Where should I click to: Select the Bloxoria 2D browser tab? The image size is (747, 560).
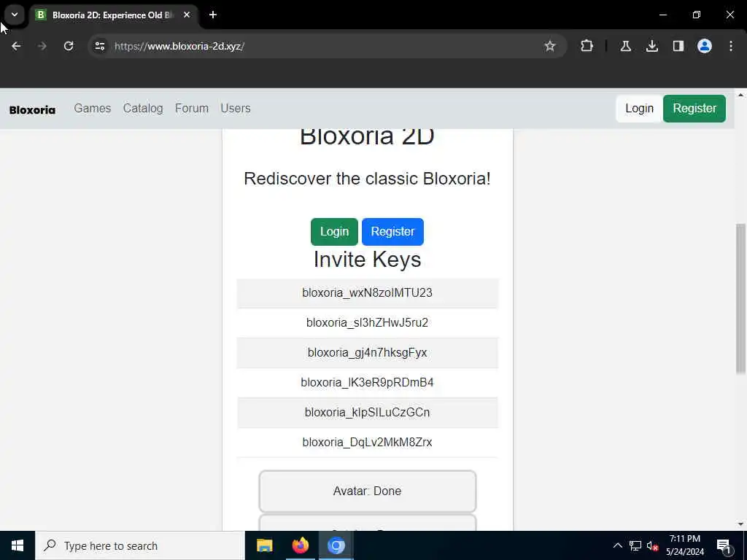point(113,15)
